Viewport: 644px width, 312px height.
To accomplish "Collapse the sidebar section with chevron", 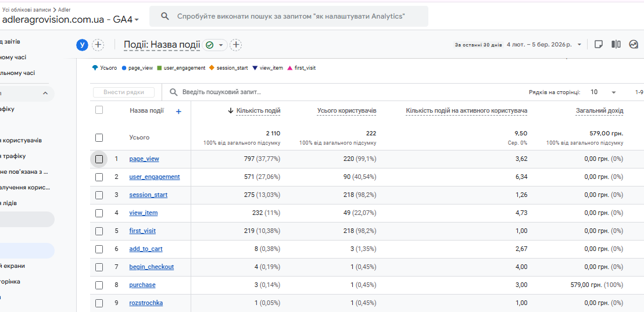I will (x=45, y=94).
